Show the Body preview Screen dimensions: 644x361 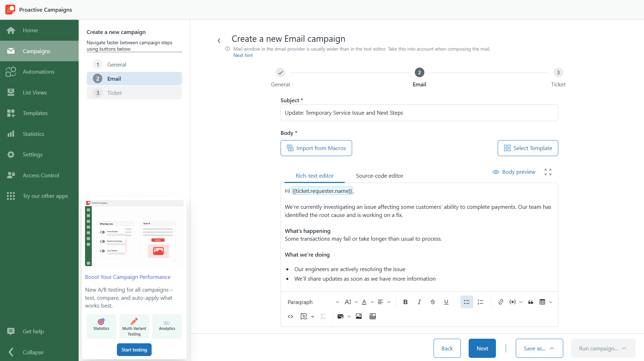514,172
